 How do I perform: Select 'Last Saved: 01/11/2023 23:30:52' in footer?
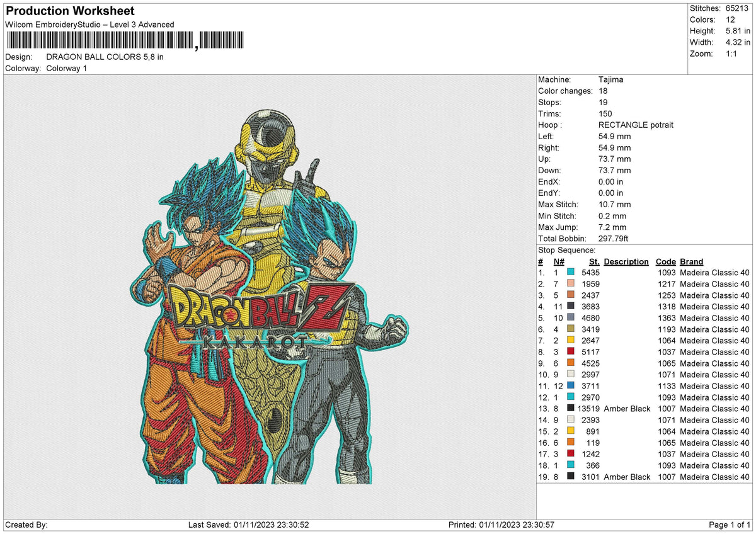coord(249,525)
